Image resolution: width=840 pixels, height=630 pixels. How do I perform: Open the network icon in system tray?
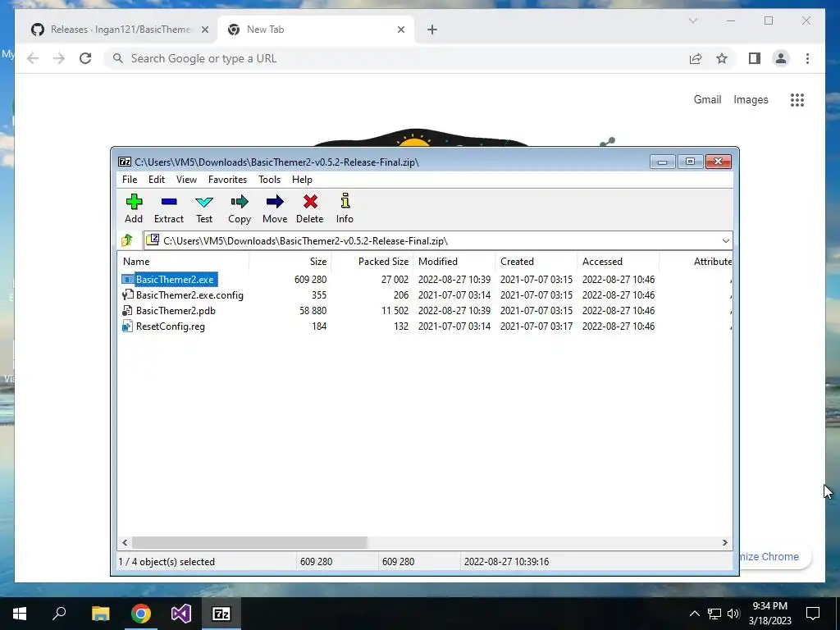point(714,614)
